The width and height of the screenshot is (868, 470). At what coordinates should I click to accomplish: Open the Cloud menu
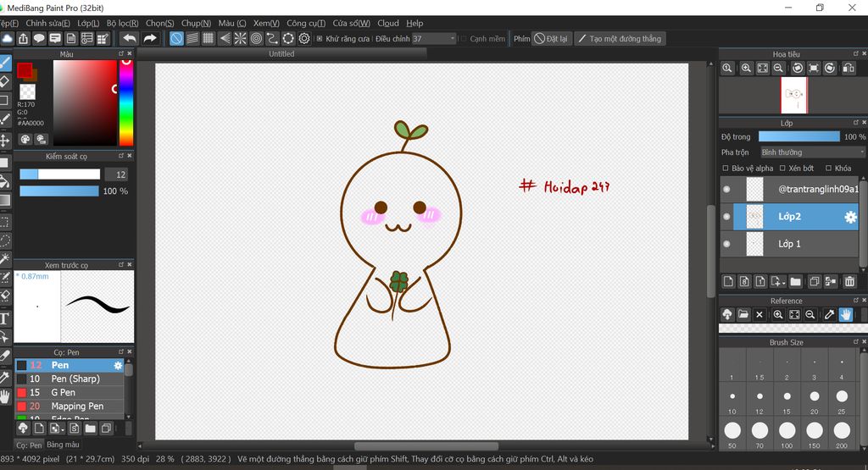388,23
